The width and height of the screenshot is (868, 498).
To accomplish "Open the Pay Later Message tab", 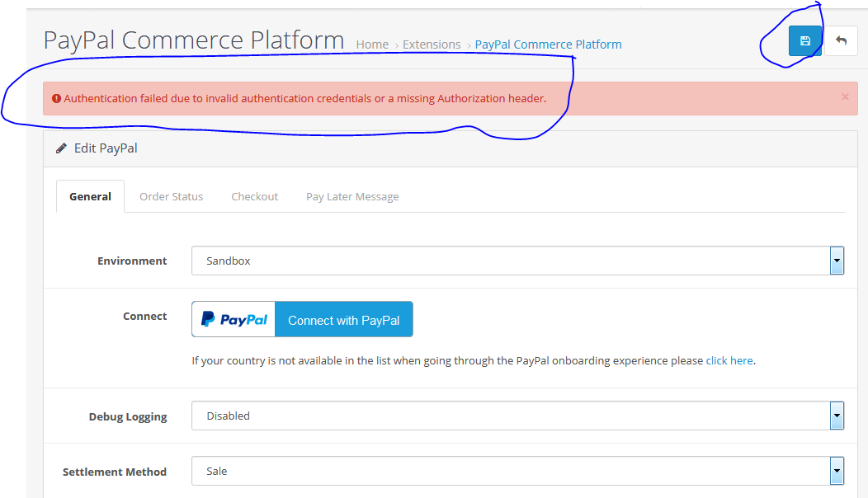I will point(352,196).
